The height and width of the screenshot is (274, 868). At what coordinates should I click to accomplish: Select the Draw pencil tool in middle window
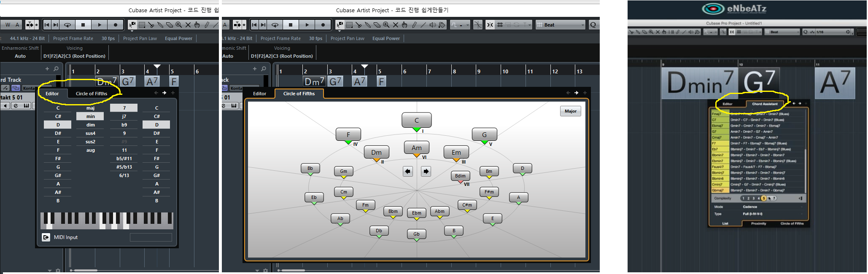414,25
